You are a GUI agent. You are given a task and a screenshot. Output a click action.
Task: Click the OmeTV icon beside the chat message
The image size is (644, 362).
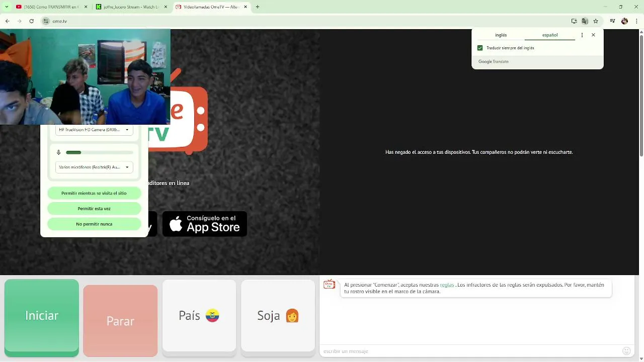click(x=329, y=285)
